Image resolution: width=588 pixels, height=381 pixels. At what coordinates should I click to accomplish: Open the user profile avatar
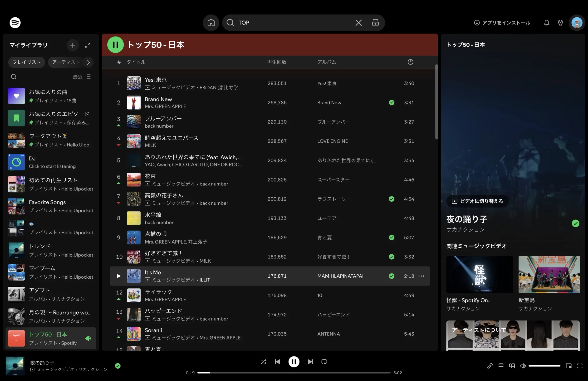click(x=577, y=23)
